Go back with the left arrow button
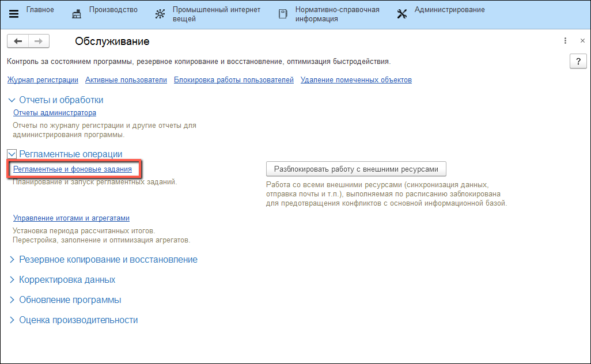The height and width of the screenshot is (364, 591). (x=18, y=41)
